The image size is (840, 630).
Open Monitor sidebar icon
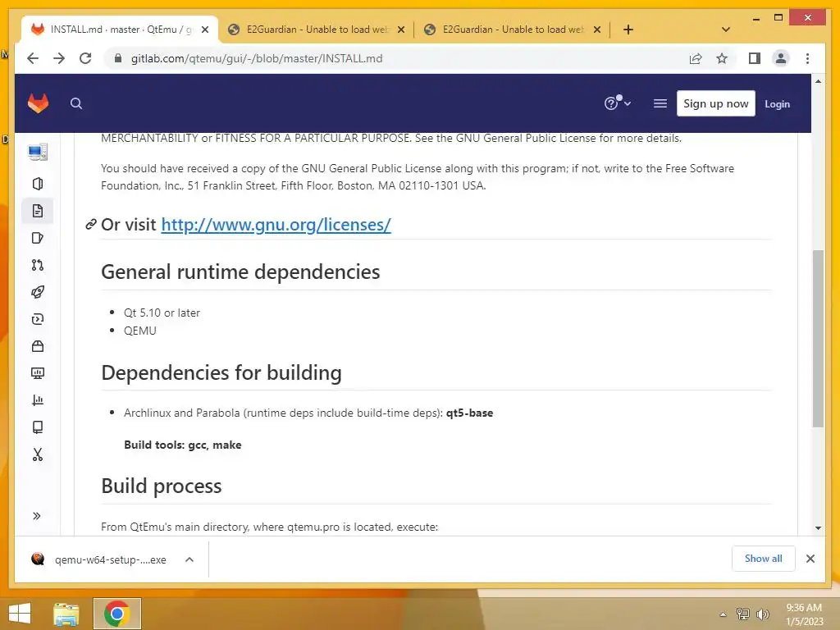click(x=38, y=373)
